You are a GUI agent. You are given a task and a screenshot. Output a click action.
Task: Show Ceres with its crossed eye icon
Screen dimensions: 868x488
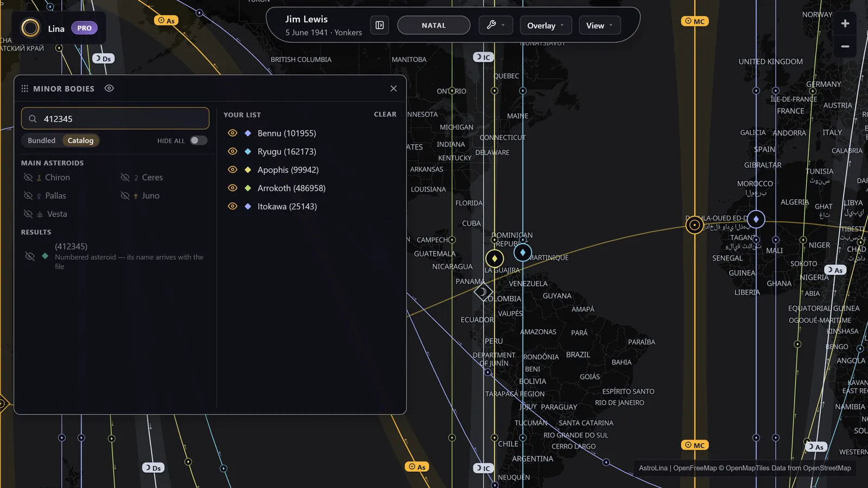coord(125,177)
